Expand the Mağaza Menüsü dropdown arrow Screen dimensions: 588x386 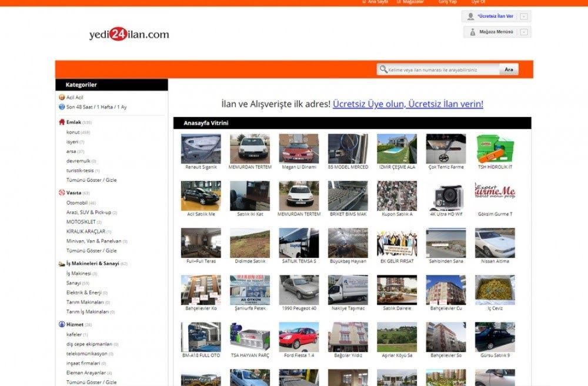524,32
